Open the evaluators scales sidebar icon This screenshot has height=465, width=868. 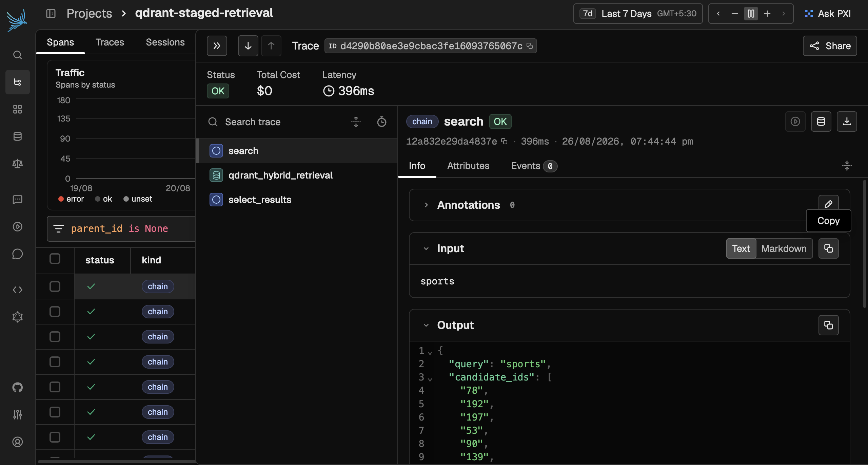click(18, 164)
